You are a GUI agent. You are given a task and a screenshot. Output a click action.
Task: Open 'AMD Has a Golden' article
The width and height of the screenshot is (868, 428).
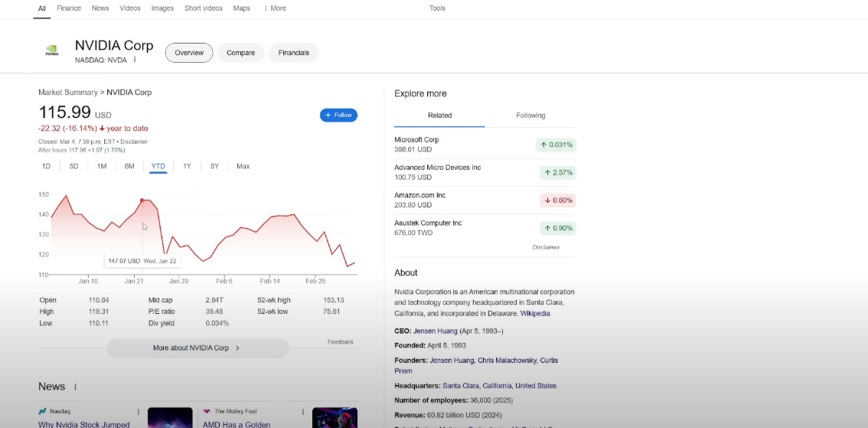(x=237, y=425)
